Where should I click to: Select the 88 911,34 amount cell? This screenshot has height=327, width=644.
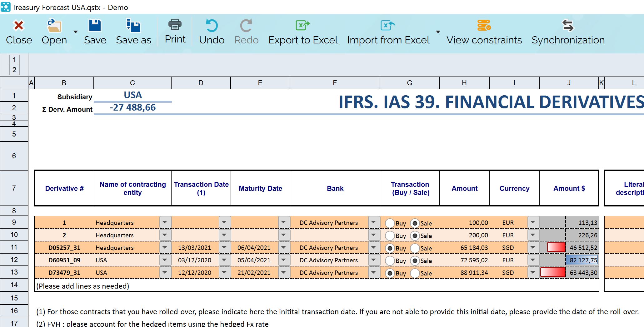[465, 273]
